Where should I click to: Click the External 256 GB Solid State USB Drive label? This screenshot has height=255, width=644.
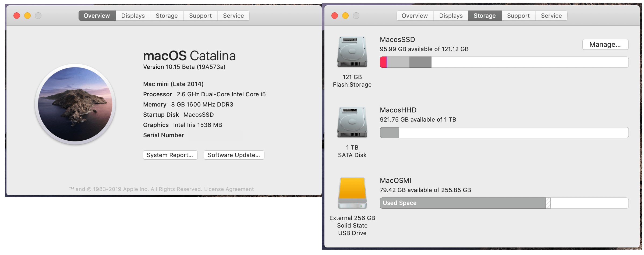352,225
